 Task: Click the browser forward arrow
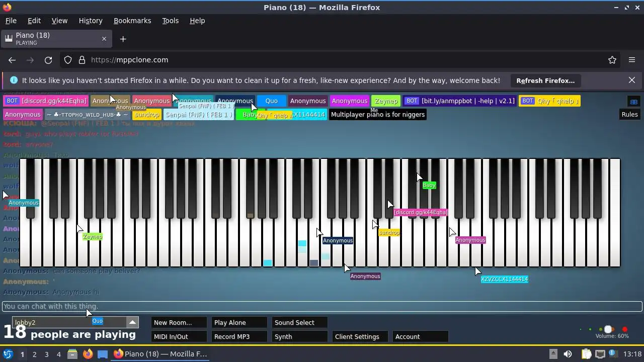[x=30, y=60]
